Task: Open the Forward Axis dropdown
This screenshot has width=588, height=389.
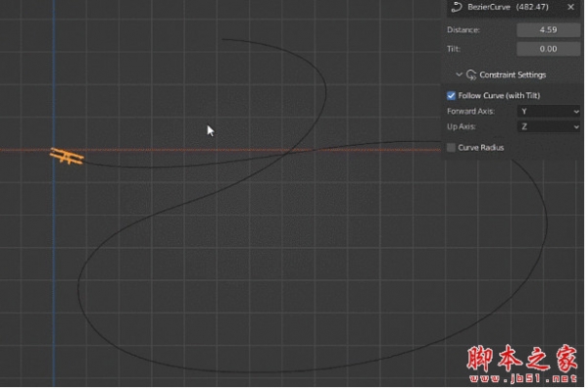Action: pos(548,111)
